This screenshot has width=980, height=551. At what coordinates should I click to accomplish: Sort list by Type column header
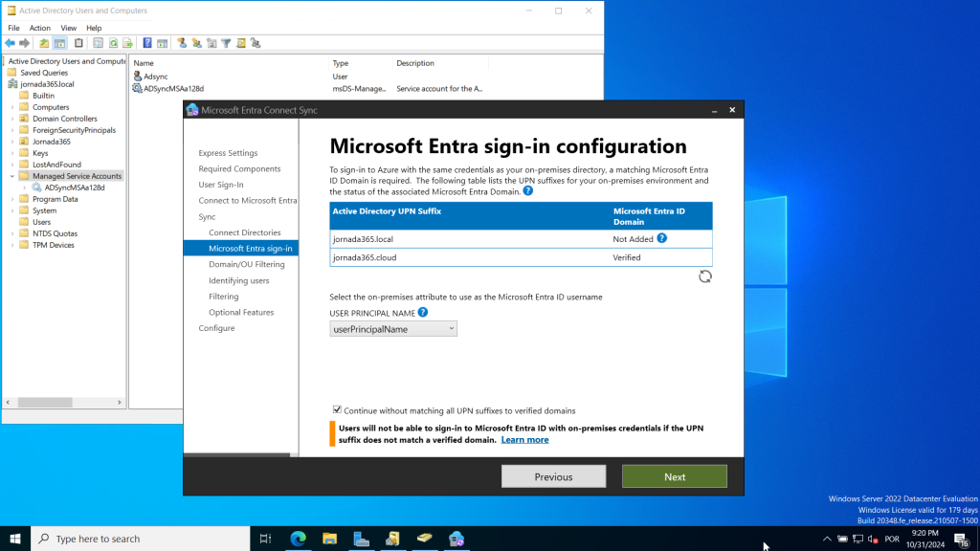coord(360,63)
